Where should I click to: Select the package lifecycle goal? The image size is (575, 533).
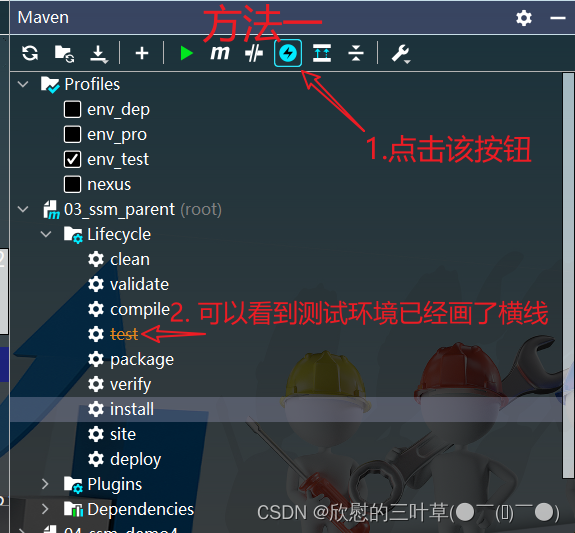tap(142, 360)
